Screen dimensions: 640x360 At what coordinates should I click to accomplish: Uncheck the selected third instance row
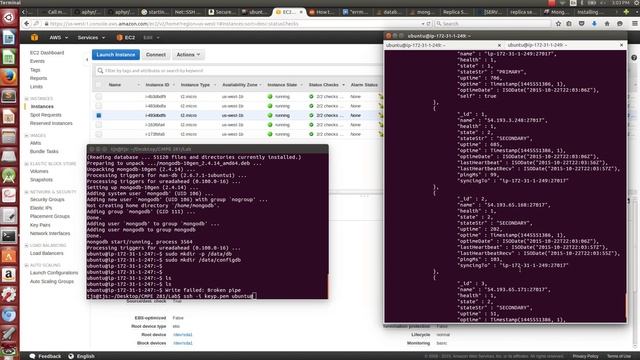[98, 116]
